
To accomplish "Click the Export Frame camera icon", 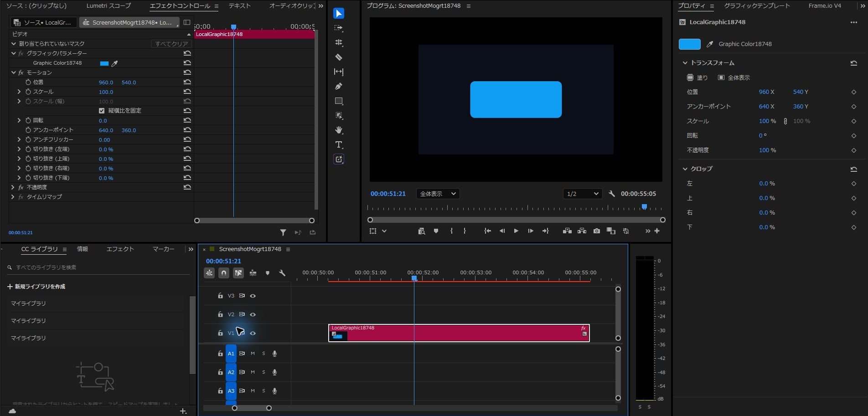I will (597, 231).
